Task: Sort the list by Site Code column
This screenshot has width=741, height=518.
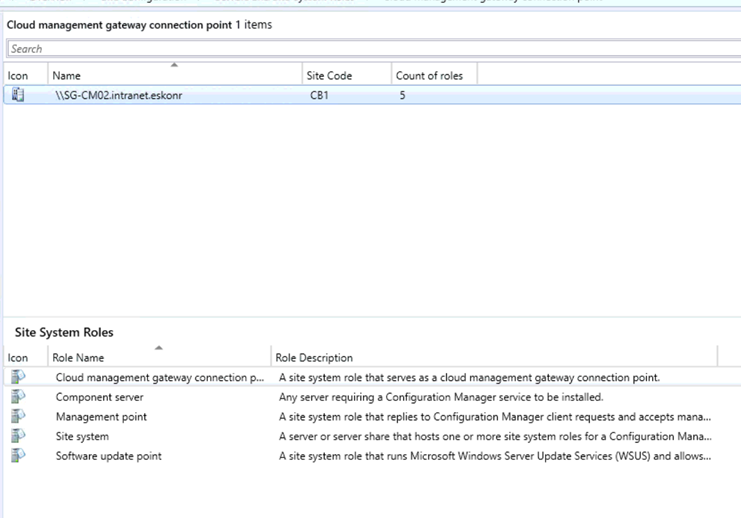Action: [x=330, y=75]
